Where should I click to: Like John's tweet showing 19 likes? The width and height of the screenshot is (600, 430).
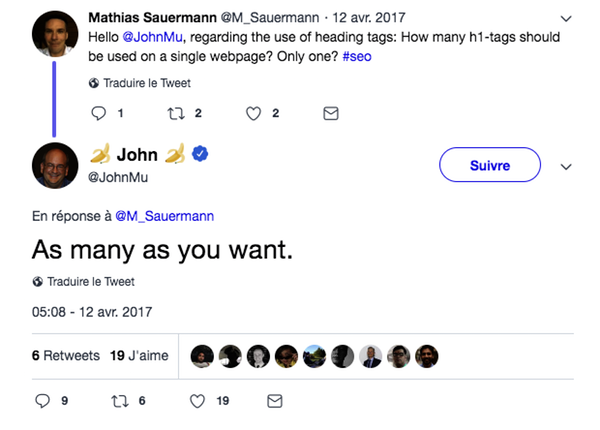(198, 401)
